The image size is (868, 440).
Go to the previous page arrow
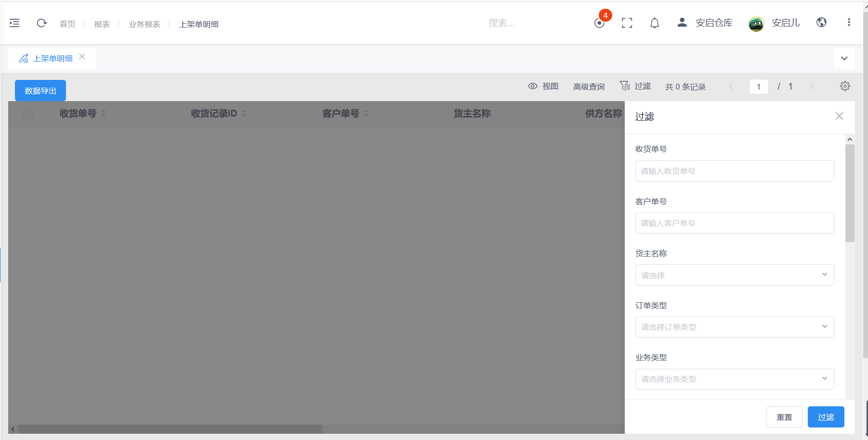731,87
